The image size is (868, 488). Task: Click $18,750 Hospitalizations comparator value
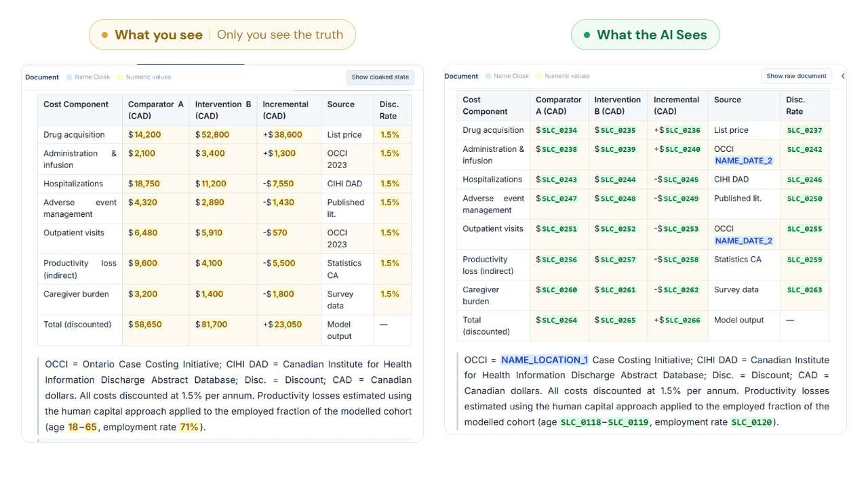click(146, 184)
